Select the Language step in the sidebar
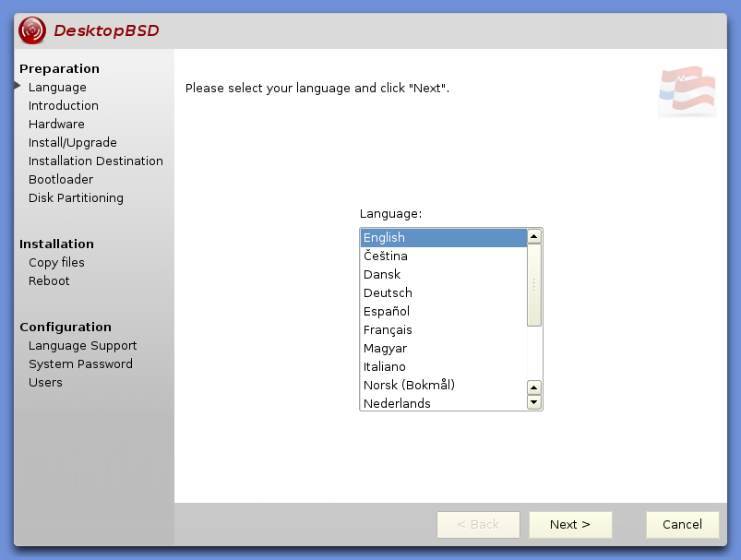 tap(57, 87)
